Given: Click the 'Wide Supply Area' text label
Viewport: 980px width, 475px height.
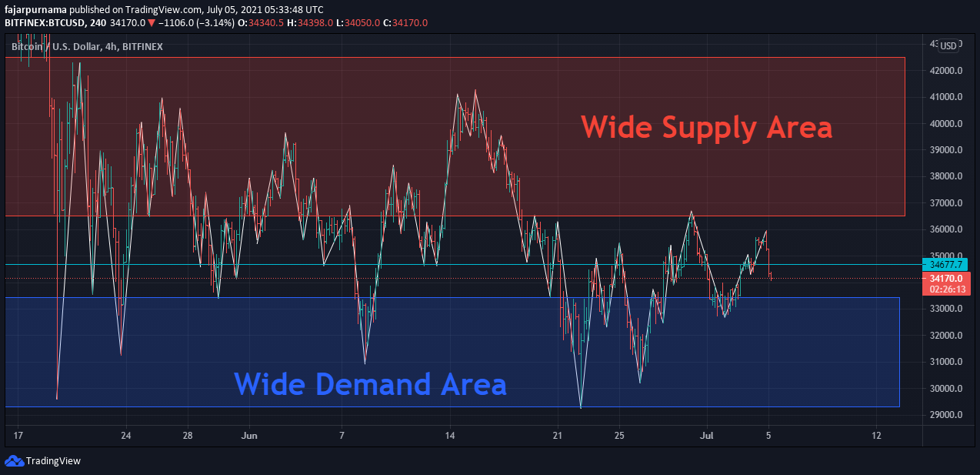Looking at the screenshot, I should 706,127.
